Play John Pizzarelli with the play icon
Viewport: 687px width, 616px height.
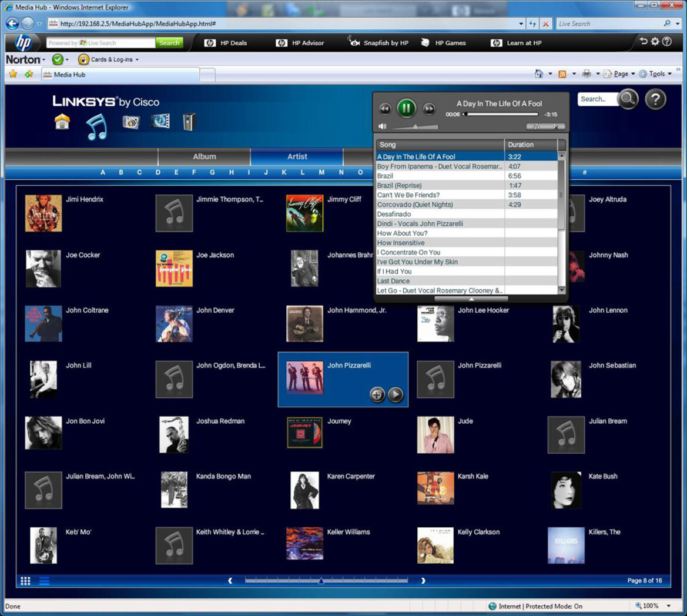point(395,394)
